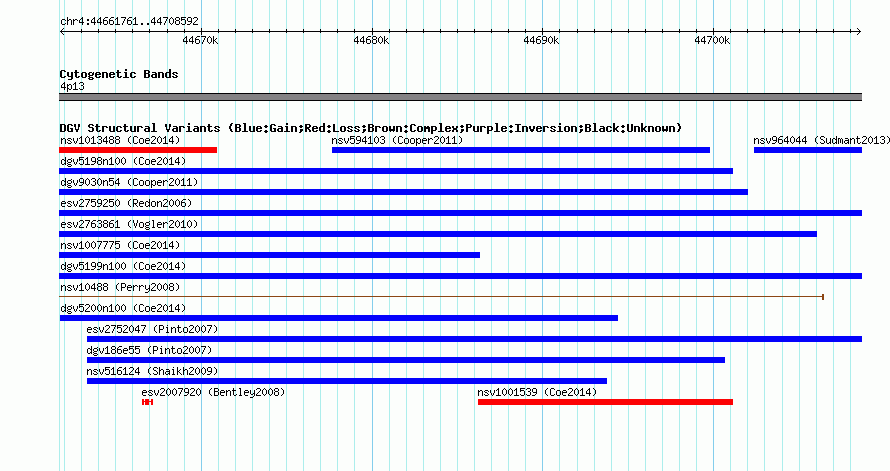Click the left arrowhead of the ruler

tap(62, 32)
